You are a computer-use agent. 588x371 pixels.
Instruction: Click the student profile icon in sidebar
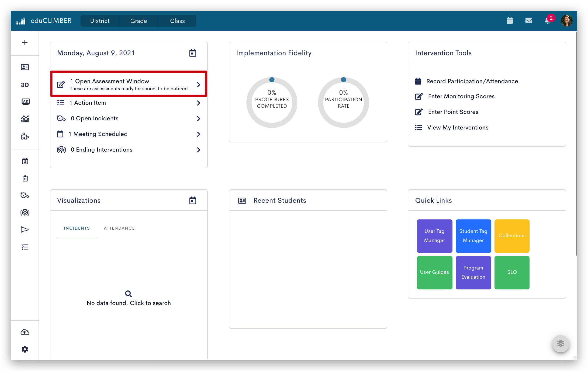tap(24, 67)
